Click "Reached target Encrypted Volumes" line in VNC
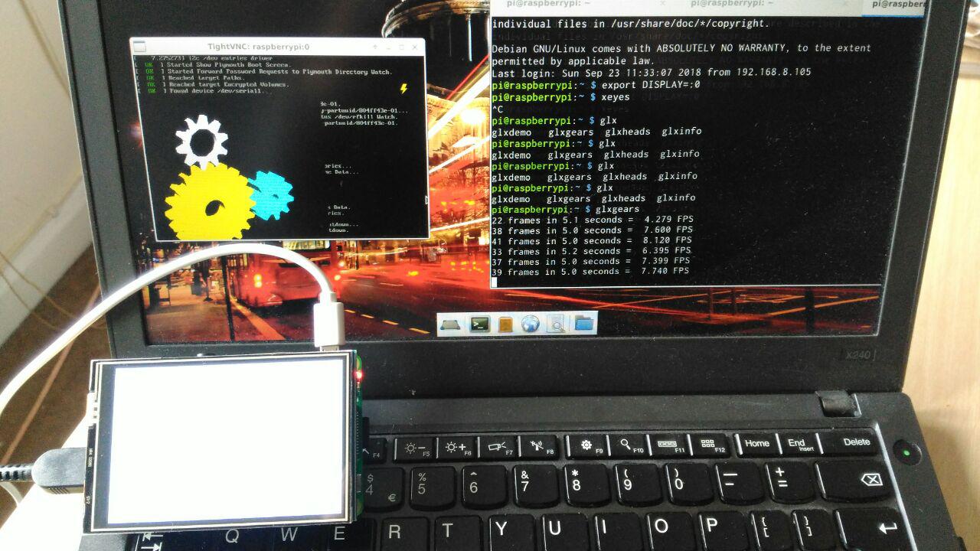Viewport: 980px width, 551px height. point(229,84)
